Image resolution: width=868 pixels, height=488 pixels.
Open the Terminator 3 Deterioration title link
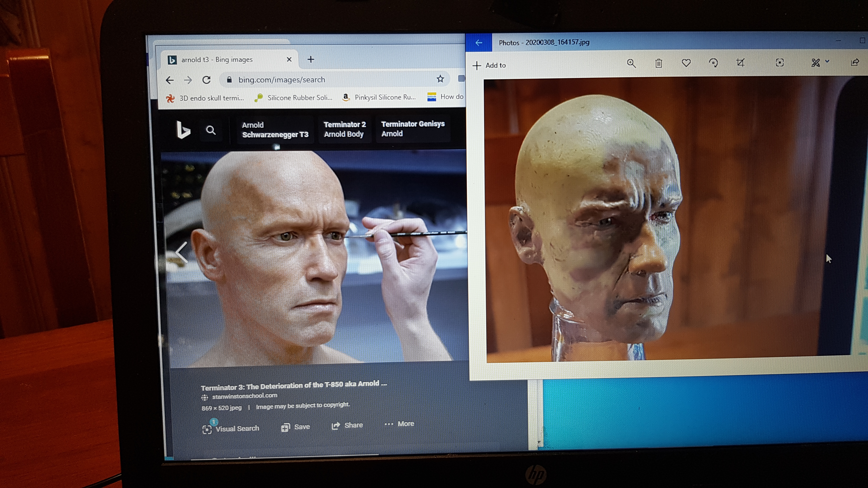tap(294, 385)
